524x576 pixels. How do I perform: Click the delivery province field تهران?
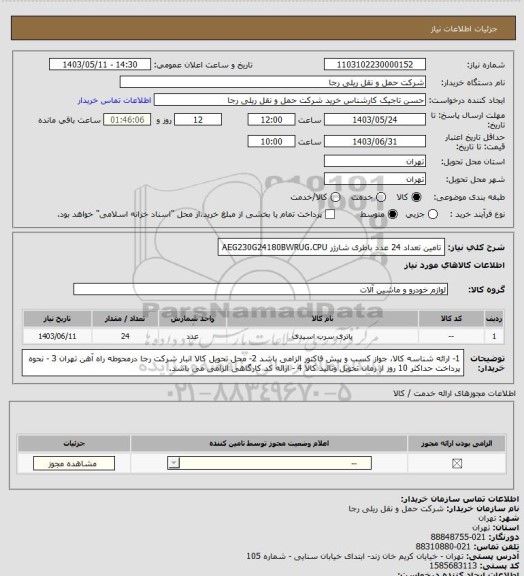[375, 161]
